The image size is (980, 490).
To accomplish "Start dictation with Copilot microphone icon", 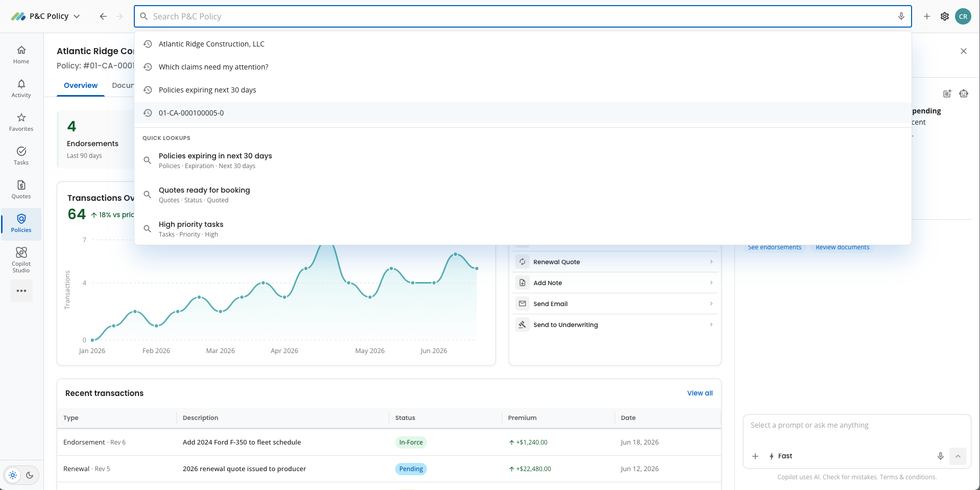I will 941,456.
